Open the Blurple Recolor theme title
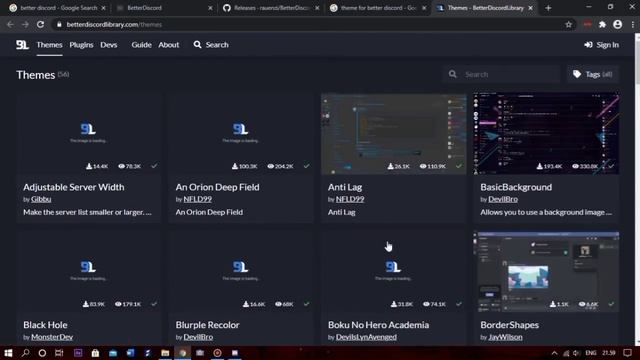The height and width of the screenshot is (360, 640). pos(207,325)
